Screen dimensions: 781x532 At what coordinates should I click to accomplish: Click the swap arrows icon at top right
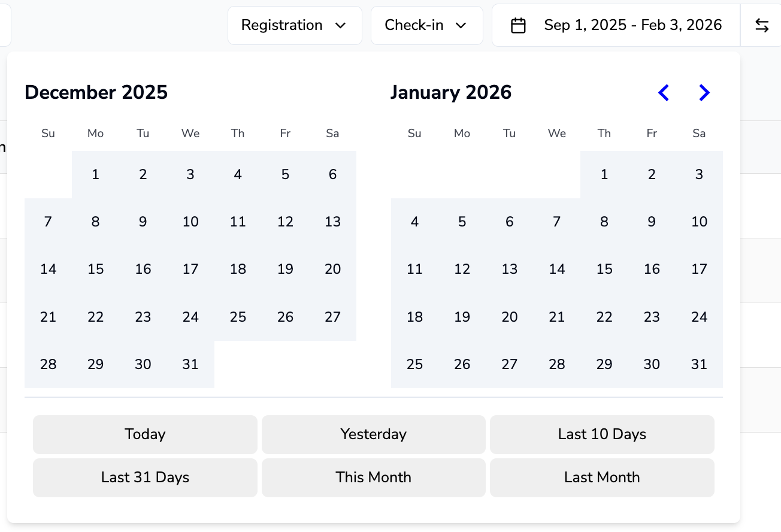coord(761,25)
